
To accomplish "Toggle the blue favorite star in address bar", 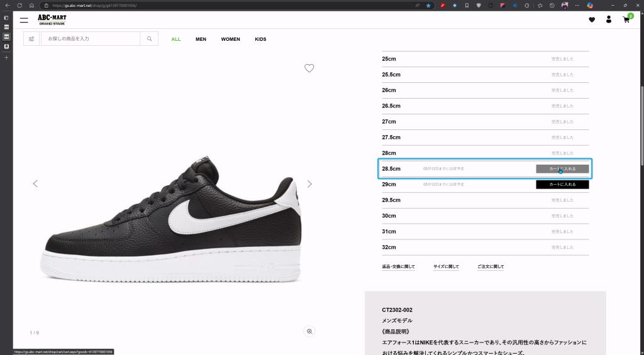I will [428, 5].
